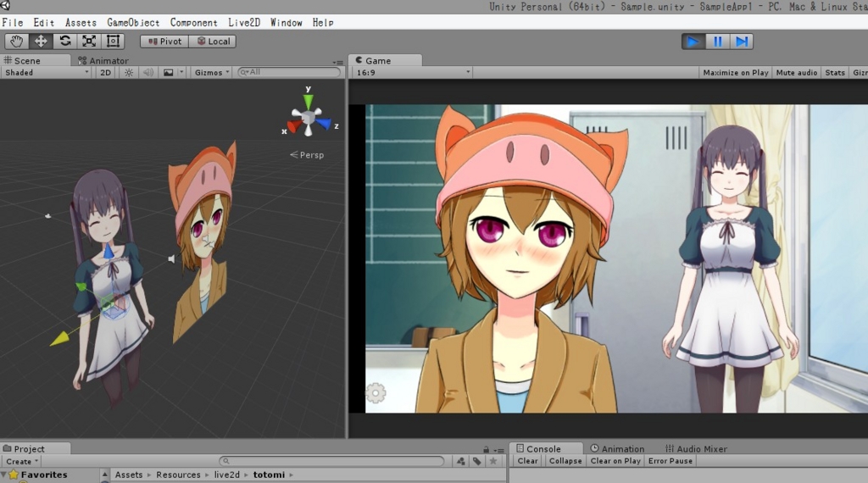The image size is (868, 483).
Task: Switch to the Scene tab
Action: (x=35, y=60)
